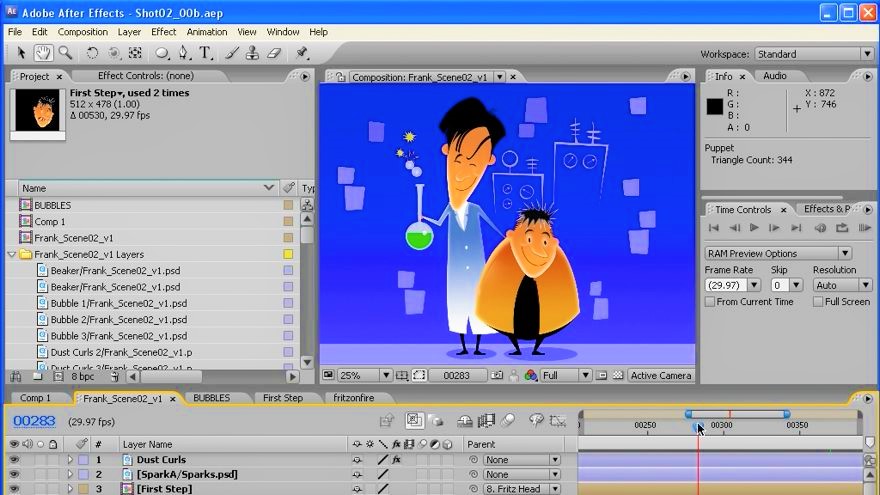Screen dimensions: 880x495
Task: Switch to the fritzonfire timeline tab
Action: (x=354, y=398)
